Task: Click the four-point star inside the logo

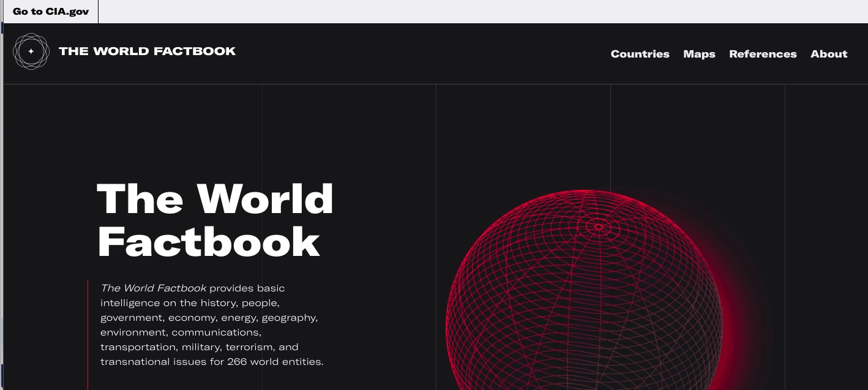Action: click(31, 51)
